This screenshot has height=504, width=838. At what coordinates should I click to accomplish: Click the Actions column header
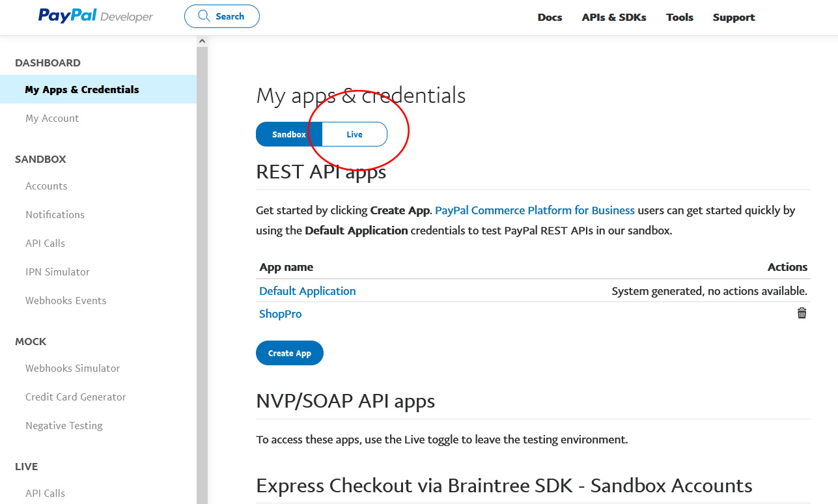(x=787, y=267)
